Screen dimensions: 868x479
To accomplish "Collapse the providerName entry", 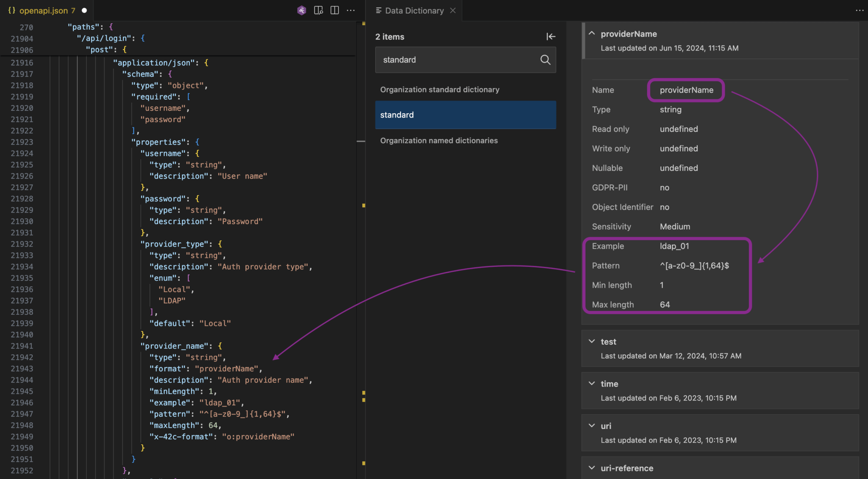I will pyautogui.click(x=592, y=34).
